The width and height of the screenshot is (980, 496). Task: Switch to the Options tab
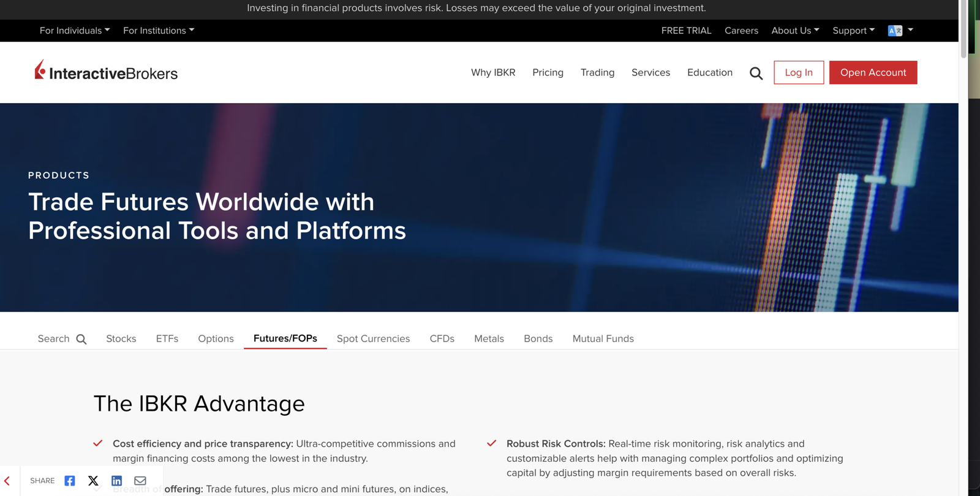pos(216,338)
